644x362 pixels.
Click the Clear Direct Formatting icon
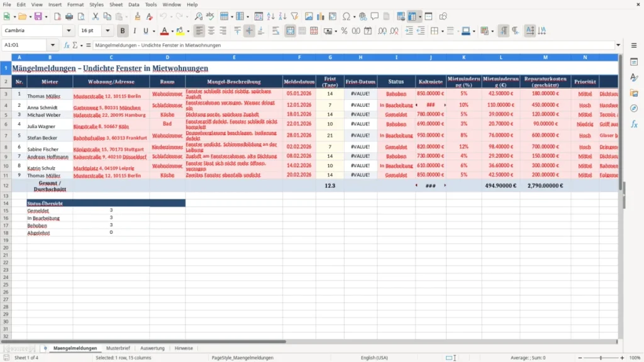(x=150, y=16)
